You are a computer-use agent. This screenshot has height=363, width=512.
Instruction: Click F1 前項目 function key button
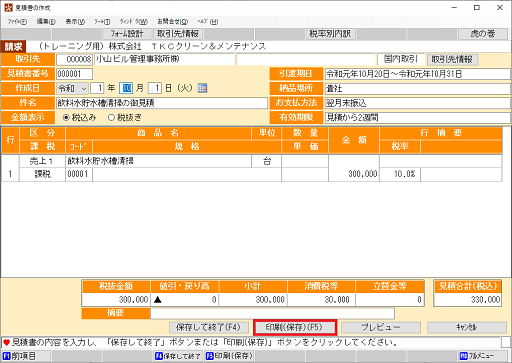[x=26, y=356]
